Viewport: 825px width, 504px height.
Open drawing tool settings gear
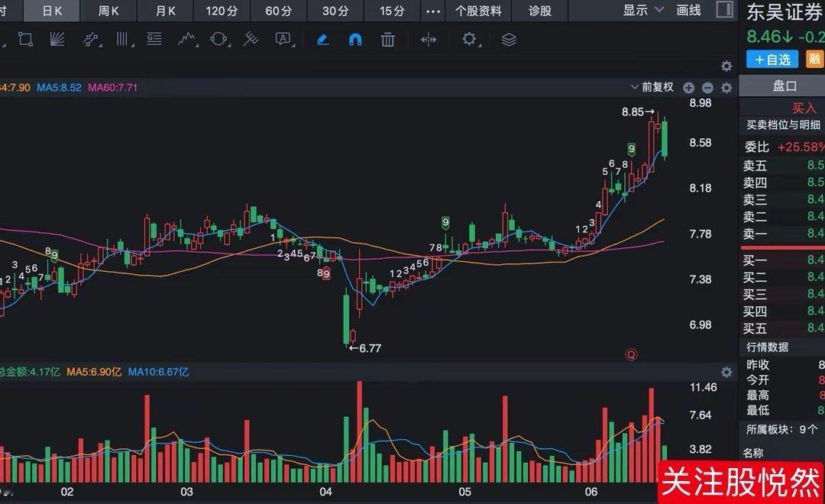point(469,39)
